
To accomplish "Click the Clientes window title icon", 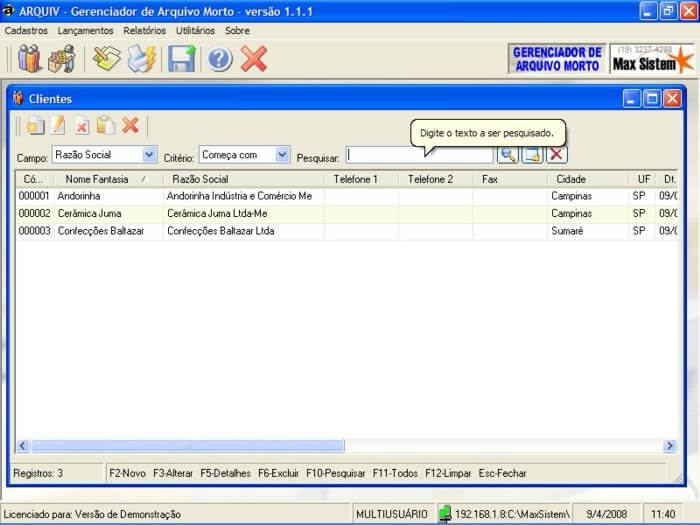I will [18, 98].
